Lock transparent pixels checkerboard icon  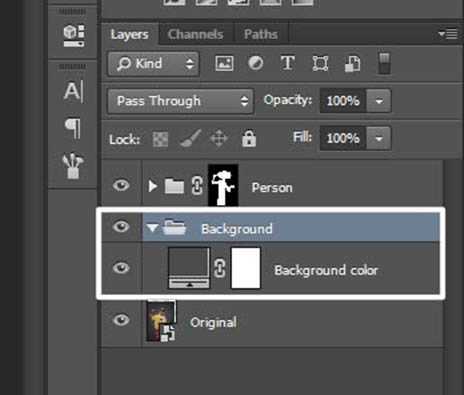160,139
